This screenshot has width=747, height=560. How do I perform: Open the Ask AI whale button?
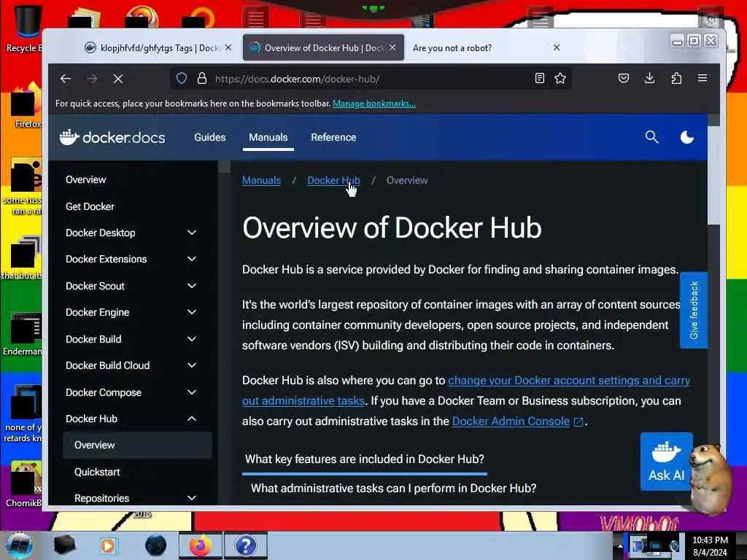666,461
